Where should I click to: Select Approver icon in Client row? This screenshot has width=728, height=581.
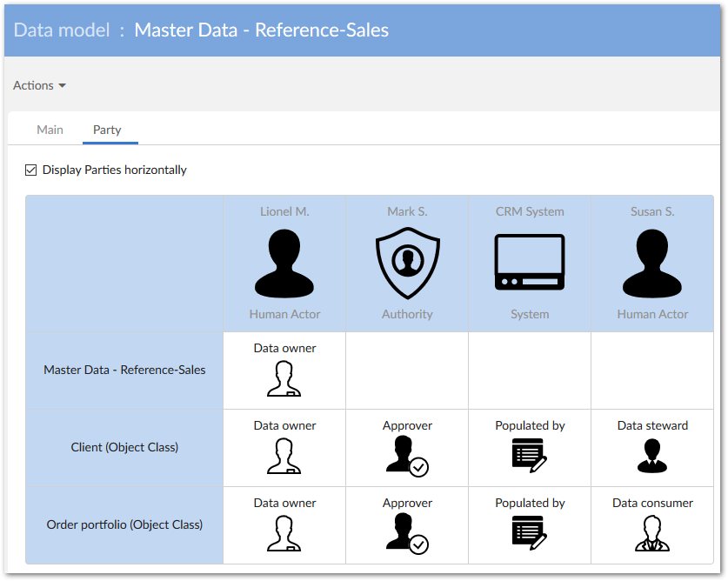click(406, 456)
